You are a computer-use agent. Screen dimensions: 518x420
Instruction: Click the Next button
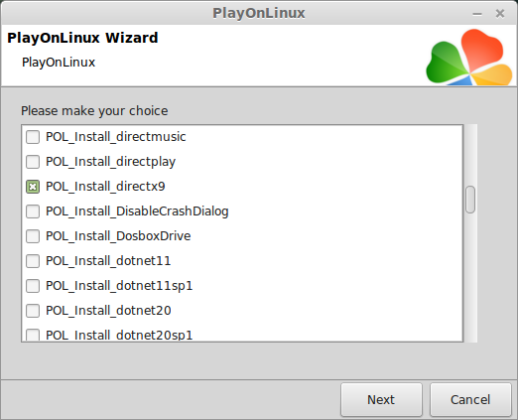coord(381,400)
